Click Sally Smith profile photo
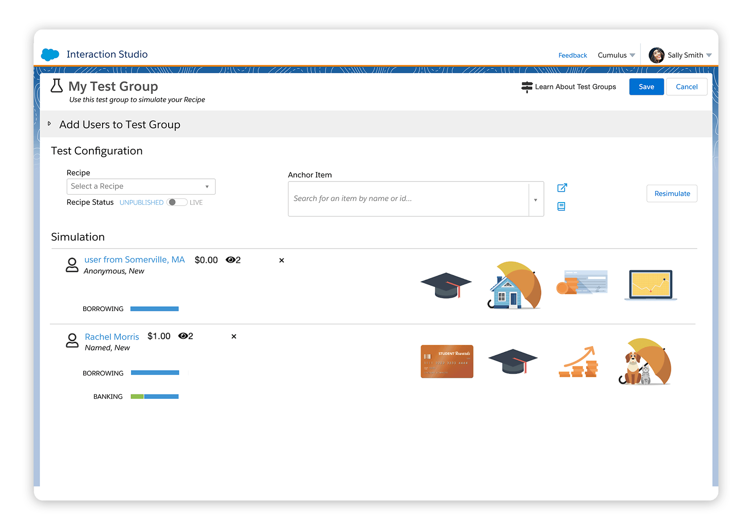This screenshot has height=532, width=756. point(656,55)
